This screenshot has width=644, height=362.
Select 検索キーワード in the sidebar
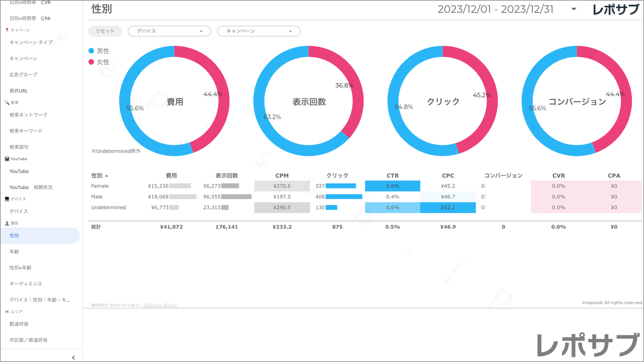tap(26, 131)
